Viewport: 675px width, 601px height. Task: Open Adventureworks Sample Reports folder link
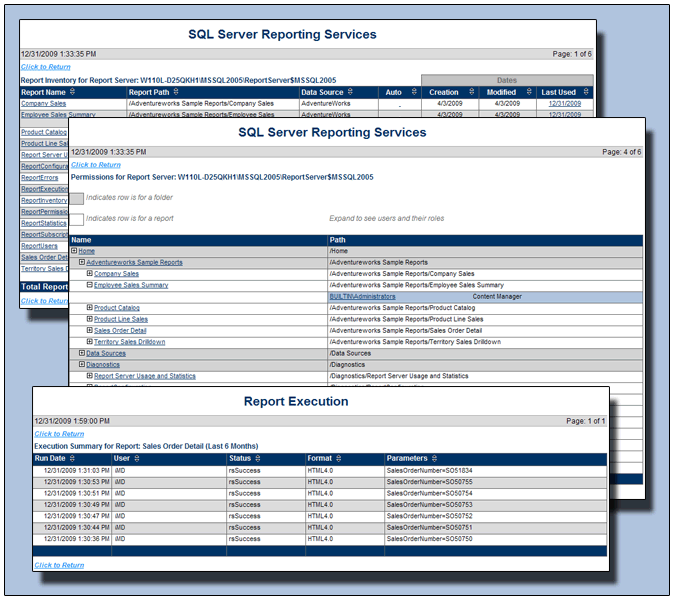click(134, 262)
